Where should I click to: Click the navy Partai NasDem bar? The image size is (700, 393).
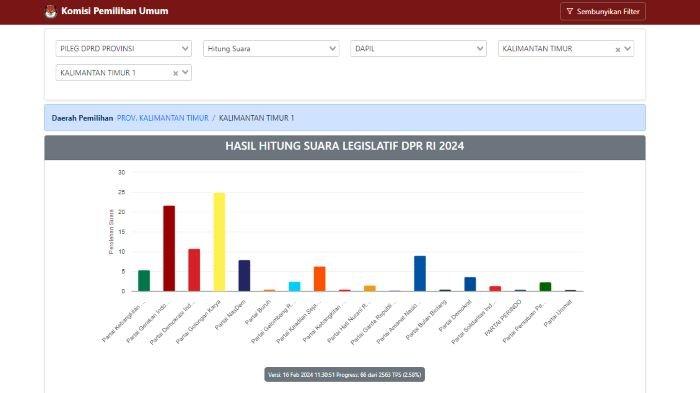[244, 276]
